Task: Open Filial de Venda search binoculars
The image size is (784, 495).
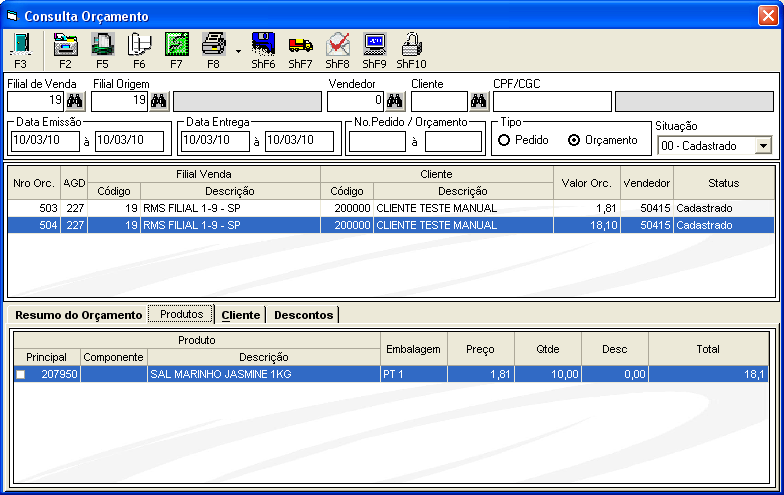Action: click(x=75, y=102)
